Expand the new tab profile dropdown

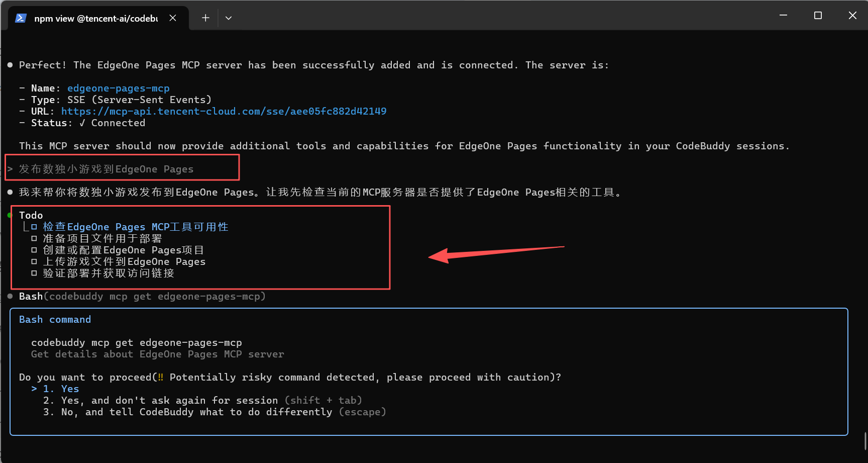coord(229,18)
